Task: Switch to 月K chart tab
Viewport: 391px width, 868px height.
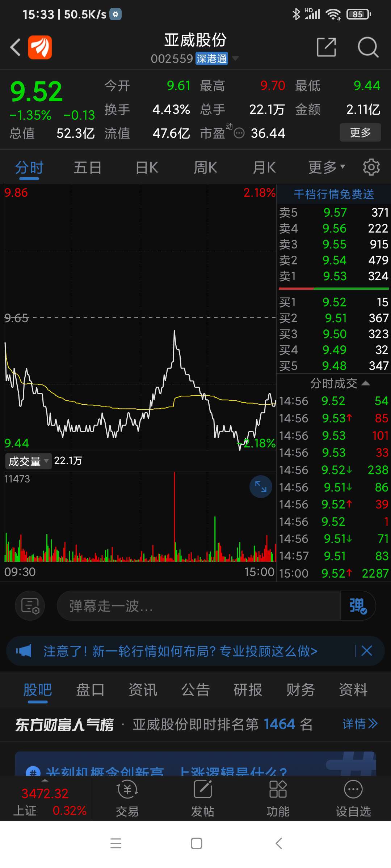Action: pyautogui.click(x=264, y=168)
